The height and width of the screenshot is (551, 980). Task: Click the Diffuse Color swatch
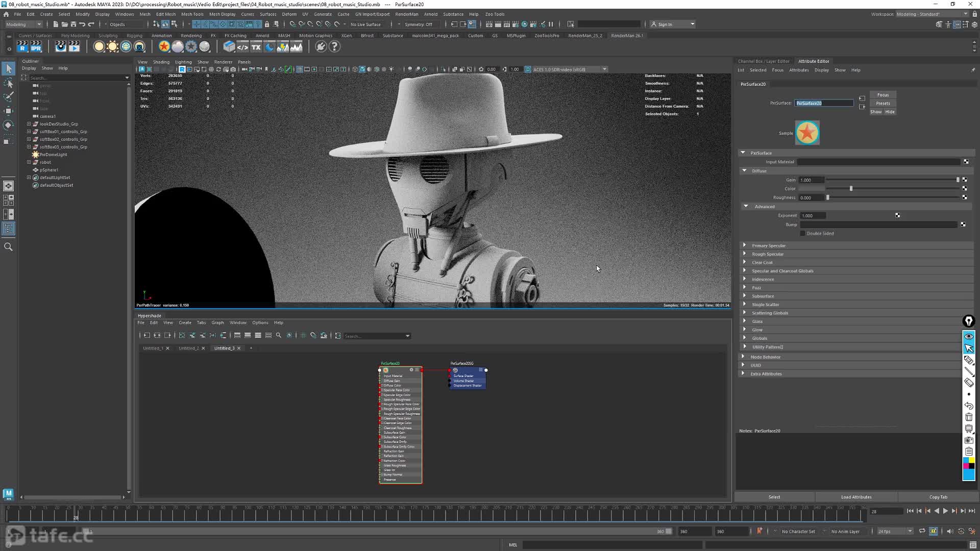pos(811,189)
